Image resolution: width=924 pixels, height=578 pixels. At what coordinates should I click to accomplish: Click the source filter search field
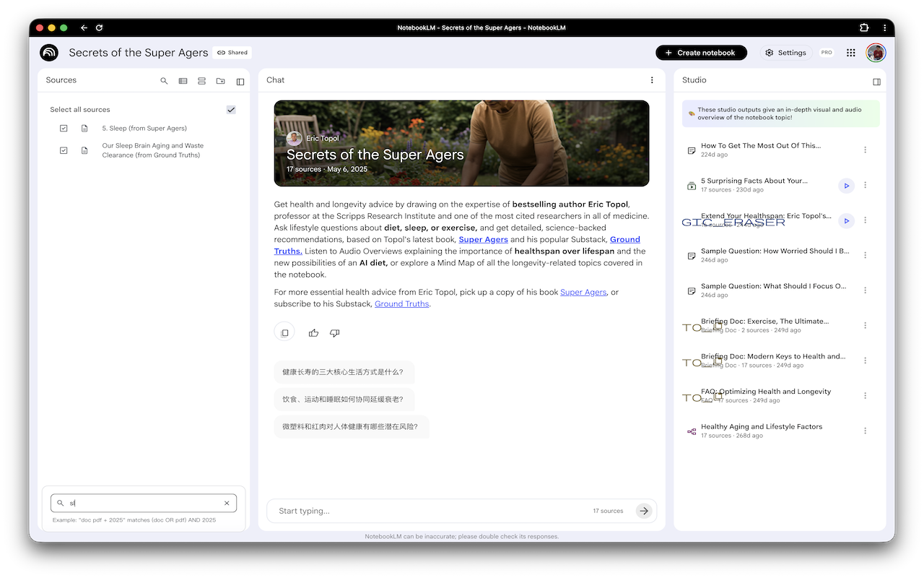click(x=144, y=503)
